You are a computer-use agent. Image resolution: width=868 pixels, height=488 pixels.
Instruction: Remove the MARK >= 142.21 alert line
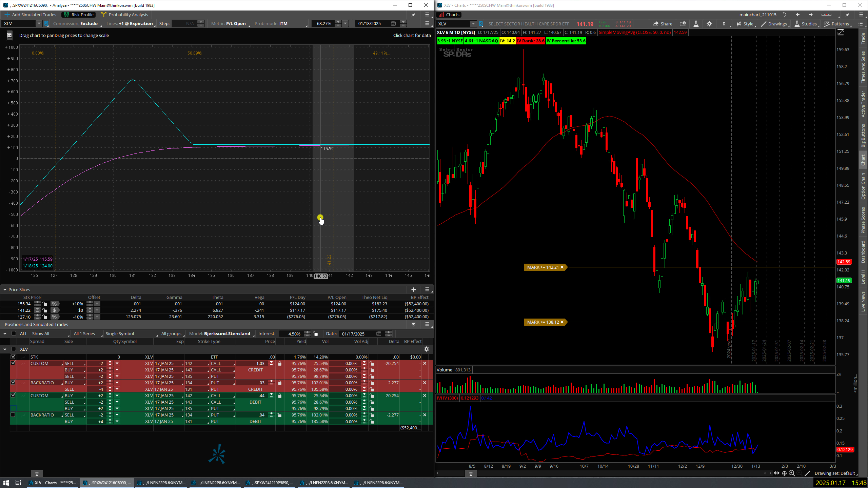[562, 267]
